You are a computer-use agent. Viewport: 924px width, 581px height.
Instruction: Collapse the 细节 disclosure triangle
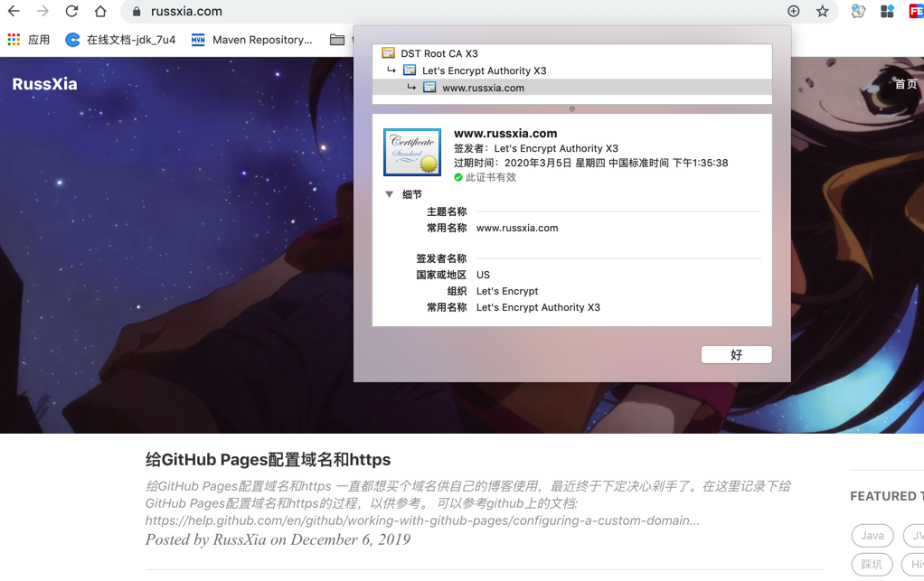(x=389, y=194)
